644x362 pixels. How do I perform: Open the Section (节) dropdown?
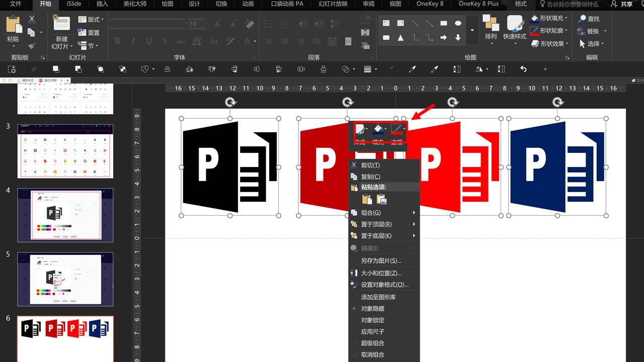pos(89,45)
